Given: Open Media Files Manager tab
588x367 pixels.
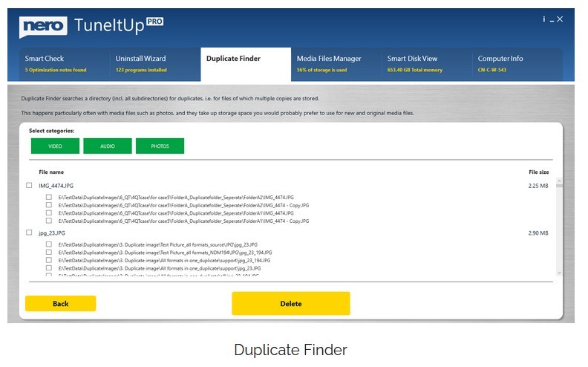Looking at the screenshot, I should tap(336, 64).
